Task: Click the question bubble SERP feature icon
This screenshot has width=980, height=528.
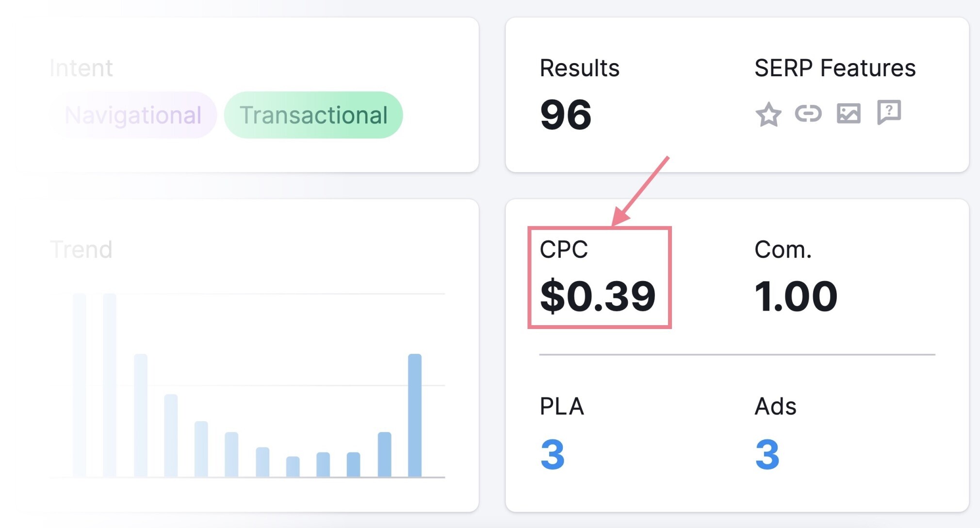Action: tap(889, 113)
